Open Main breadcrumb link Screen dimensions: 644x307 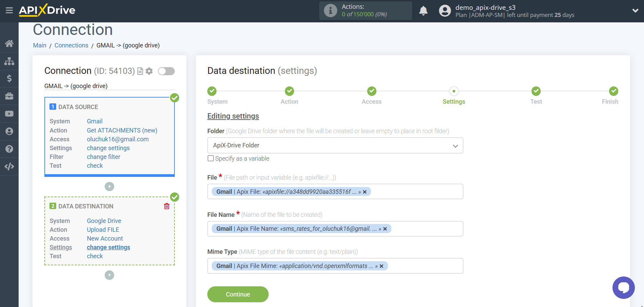pos(40,45)
